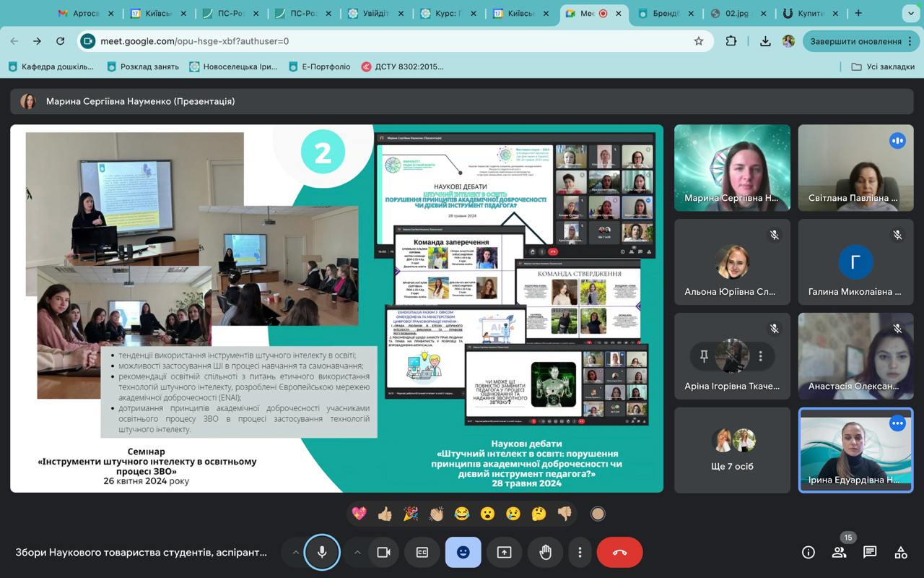
Task: Open options on Ірина Едуардівна's tile
Action: 897,423
